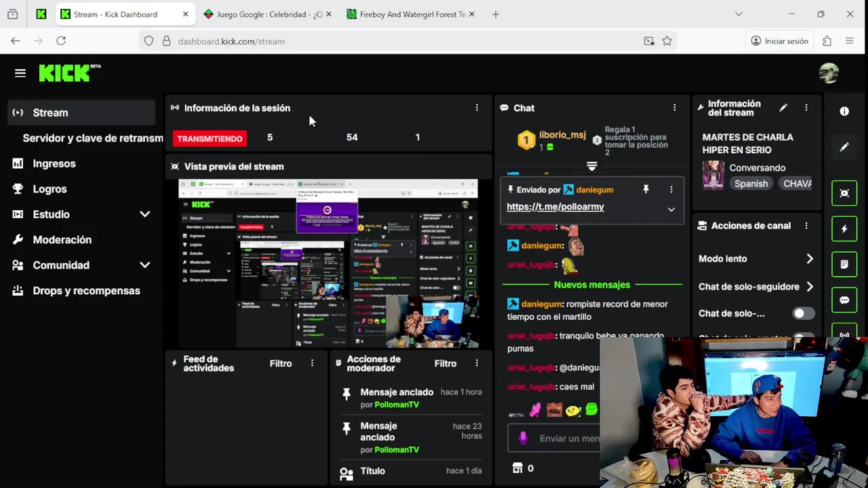Viewport: 868px width, 488px height.
Task: Click the Nuevos mensajes divider label
Action: pos(592,285)
